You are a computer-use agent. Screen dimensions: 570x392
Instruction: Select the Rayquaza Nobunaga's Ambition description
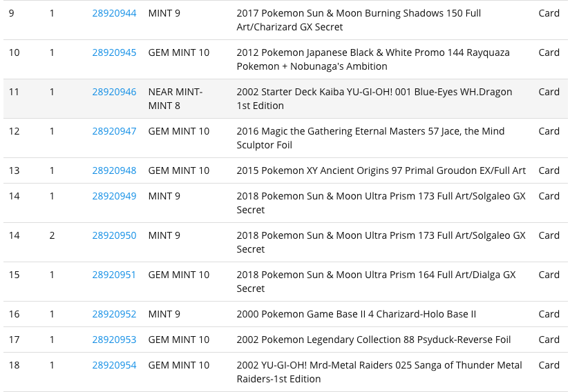tap(373, 59)
